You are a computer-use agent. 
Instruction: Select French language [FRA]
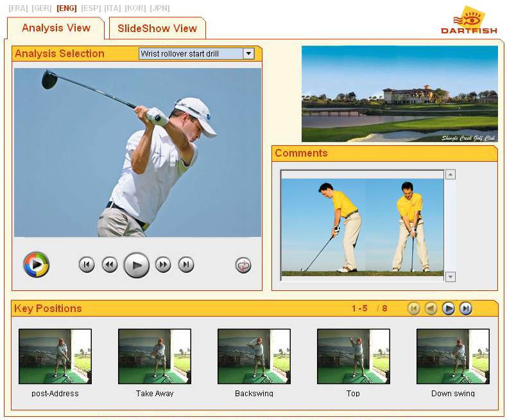pyautogui.click(x=18, y=8)
